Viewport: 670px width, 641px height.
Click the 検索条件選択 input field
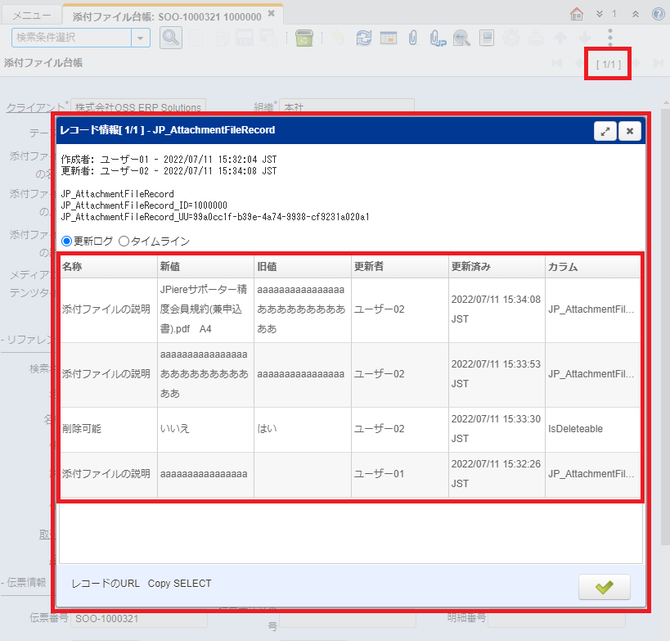pos(71,38)
